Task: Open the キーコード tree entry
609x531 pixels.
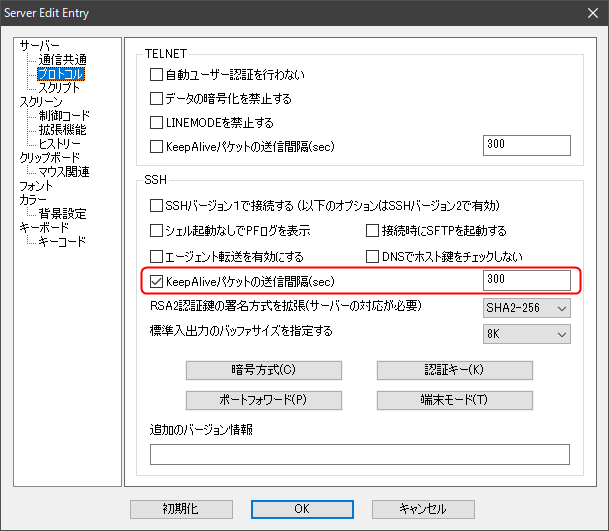Action: 62,242
